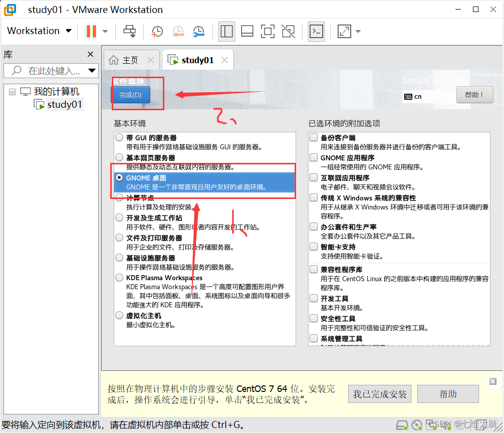Switch to Unity mode

click(288, 31)
